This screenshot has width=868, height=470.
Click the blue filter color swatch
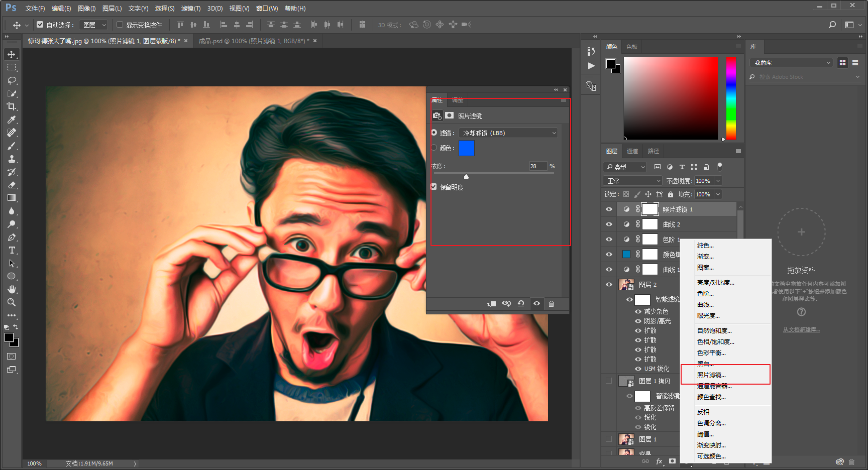point(466,148)
